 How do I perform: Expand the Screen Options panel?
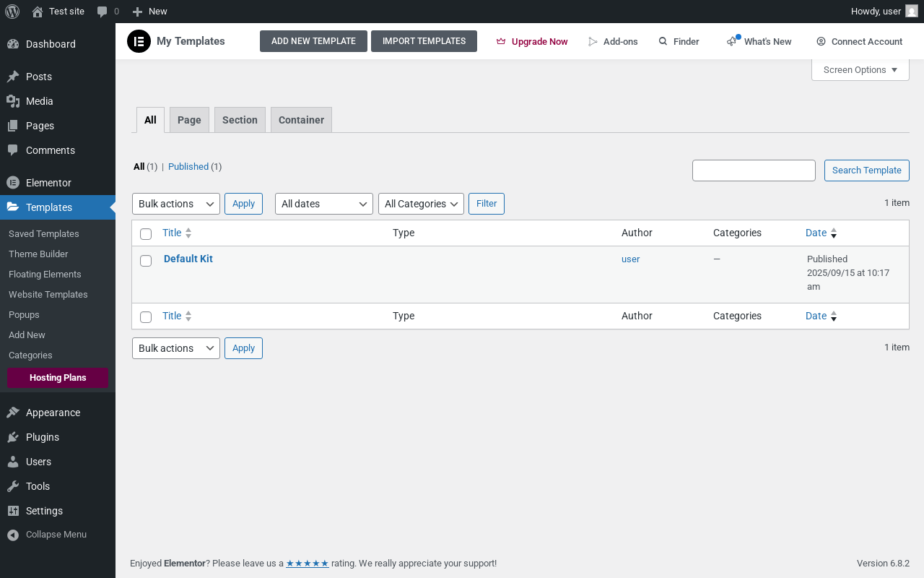point(860,70)
